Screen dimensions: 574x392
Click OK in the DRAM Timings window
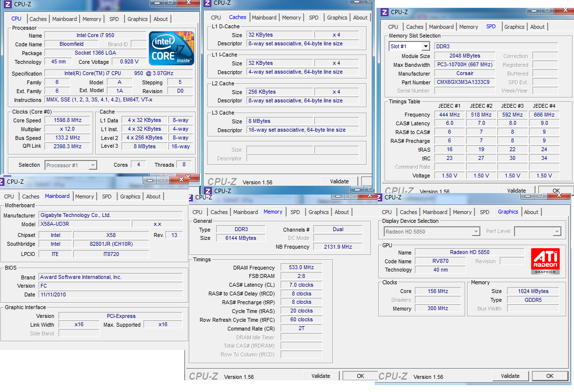coord(361,376)
